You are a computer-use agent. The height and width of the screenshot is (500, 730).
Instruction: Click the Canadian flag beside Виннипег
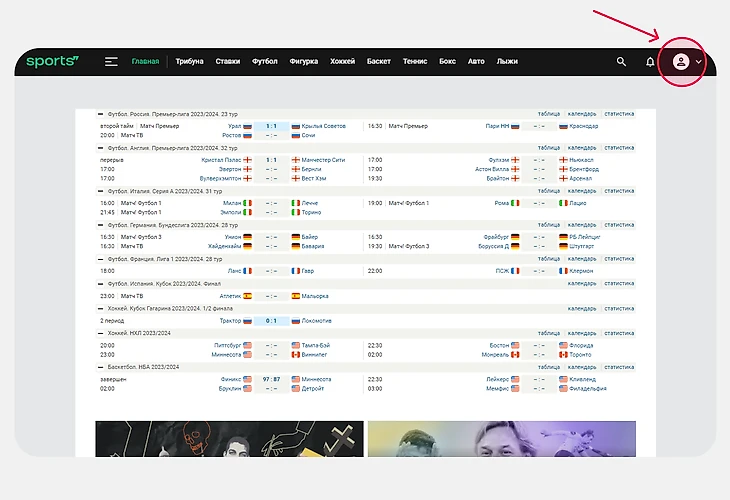pyautogui.click(x=296, y=354)
